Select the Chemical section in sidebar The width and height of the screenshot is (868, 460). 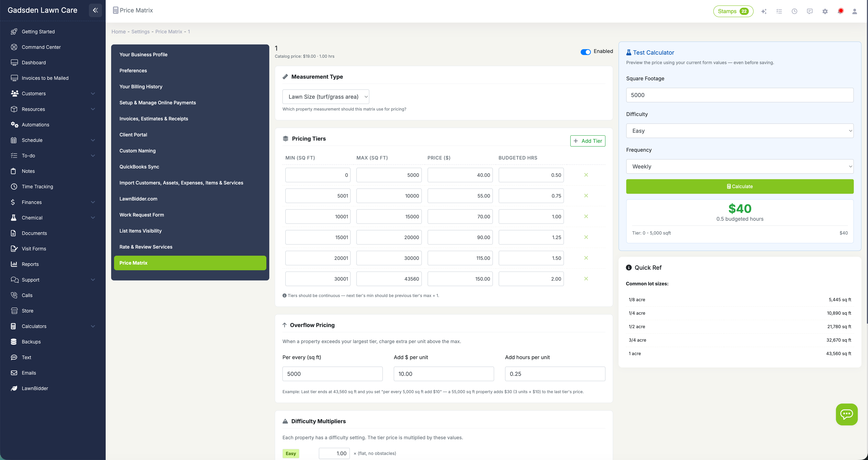(32, 218)
